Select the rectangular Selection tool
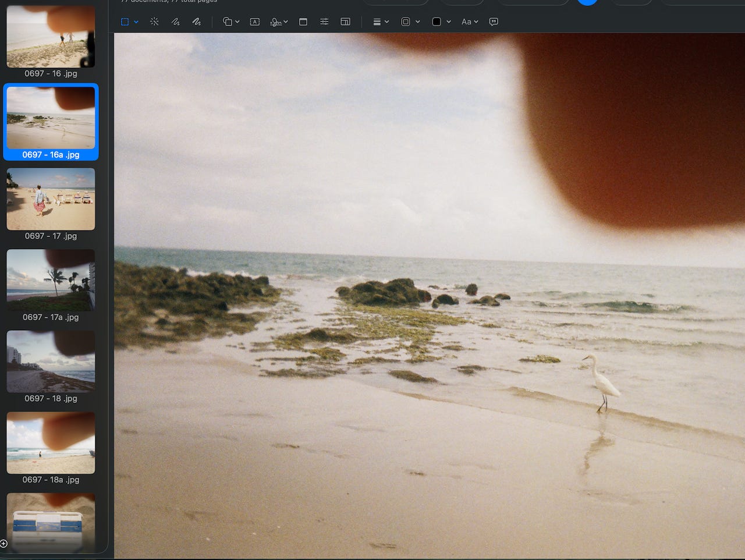 pyautogui.click(x=125, y=22)
